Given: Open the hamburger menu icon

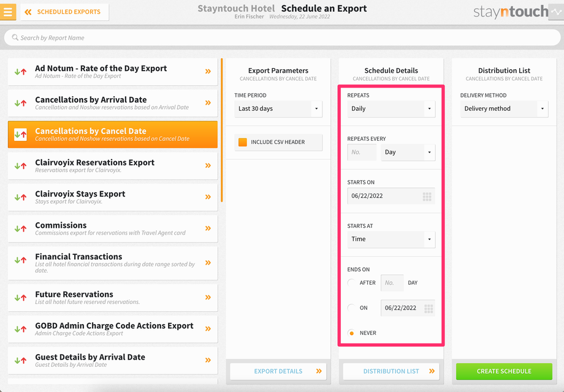Looking at the screenshot, I should (7, 12).
